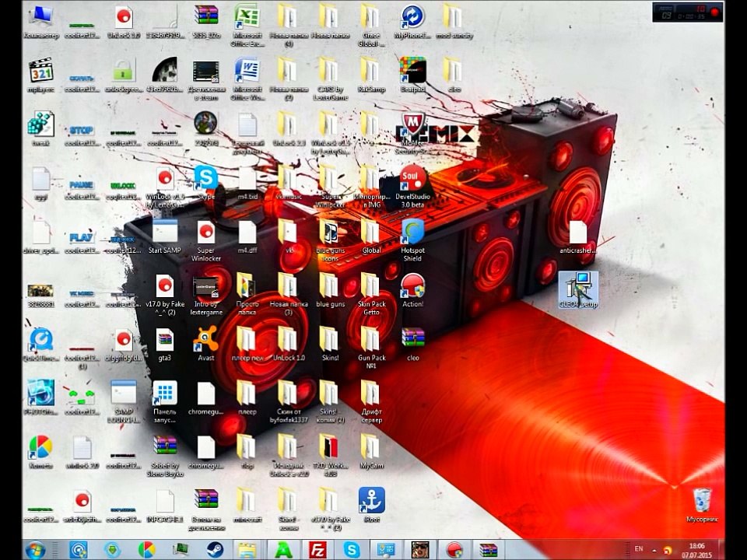This screenshot has height=560, width=747.
Task: Open the green A app on taskbar
Action: [x=284, y=550]
